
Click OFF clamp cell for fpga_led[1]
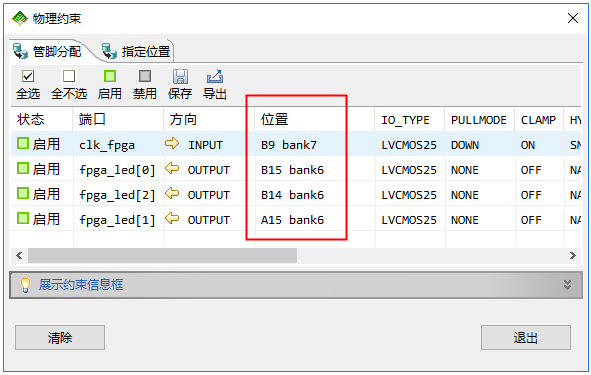(539, 219)
